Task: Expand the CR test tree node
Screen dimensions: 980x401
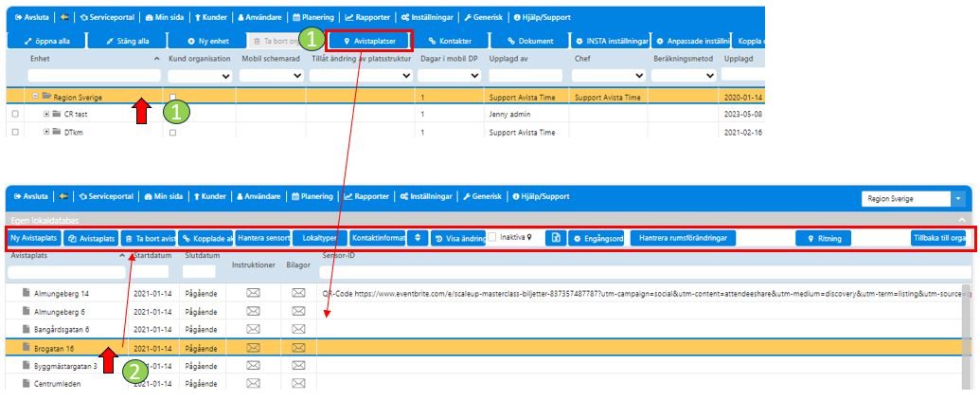Action: 46,115
